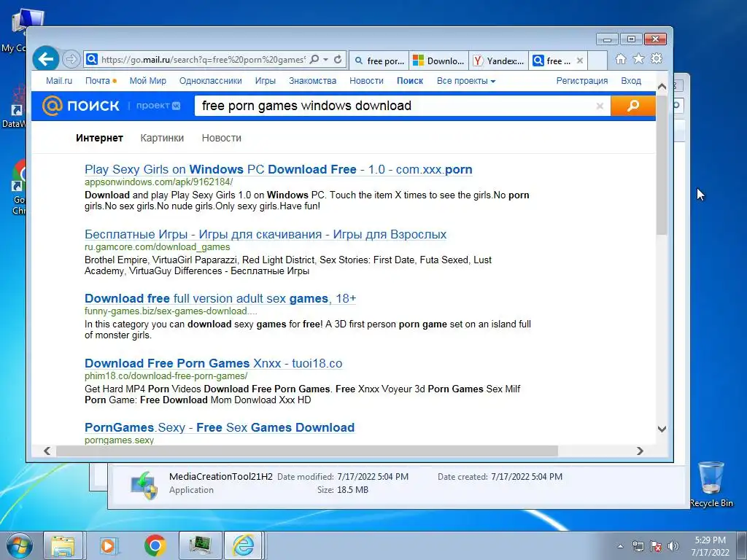Open the volume speaker tray icon
Viewport: 747px width, 560px height.
point(673,546)
